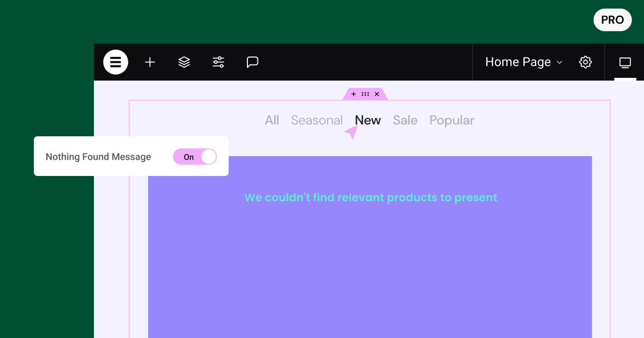Select the All filter tab
Viewport: 644px width, 338px height.
tap(272, 120)
